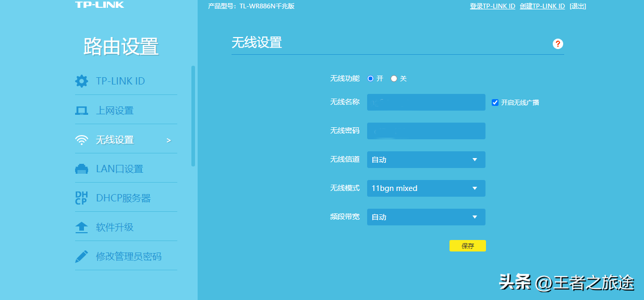Click the 频段带宽 label
Viewport: 644px width, 300px height.
point(345,217)
